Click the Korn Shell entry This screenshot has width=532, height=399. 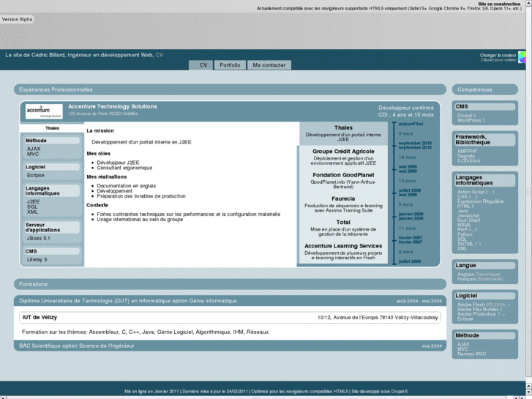tap(468, 220)
